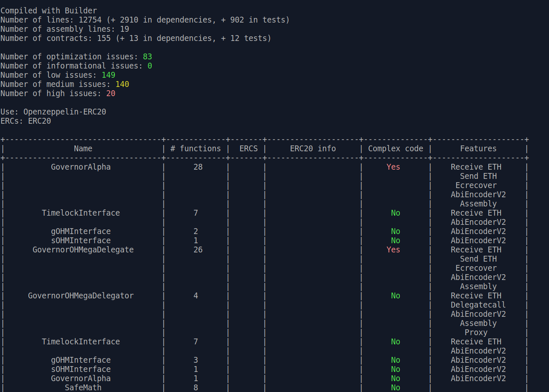
Task: Click gOHMInterface name in the 3-functions row
Action: coord(81,360)
